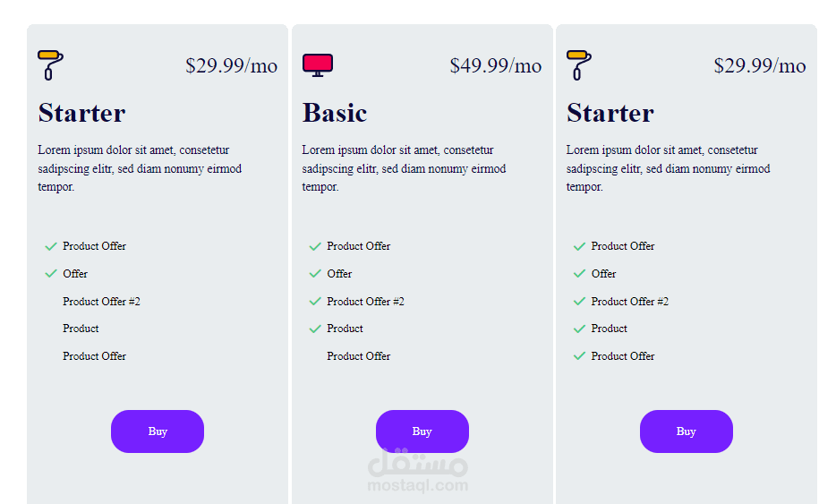Click the checkmark next to Offer in the Basic card
Screen dimensions: 836x504
[315, 274]
